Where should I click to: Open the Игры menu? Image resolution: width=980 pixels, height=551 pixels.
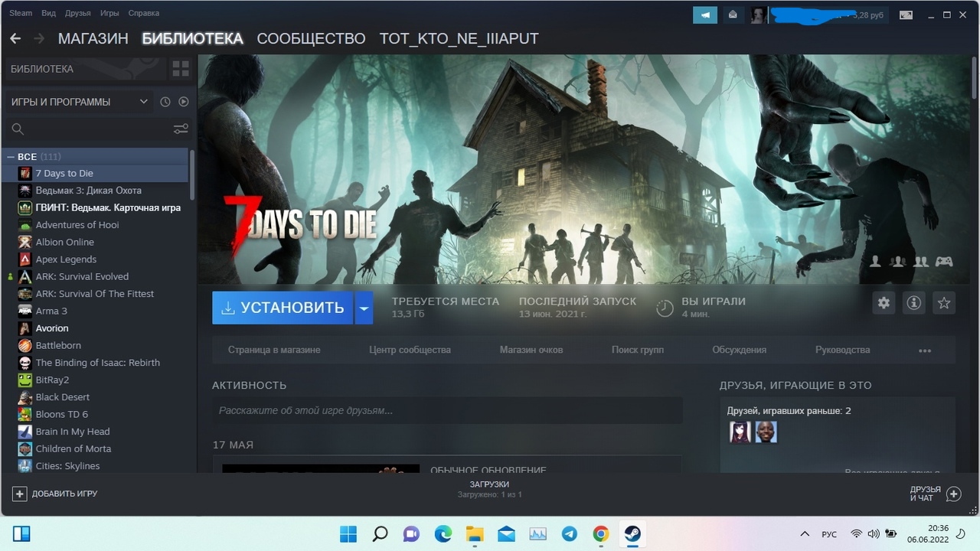[109, 13]
